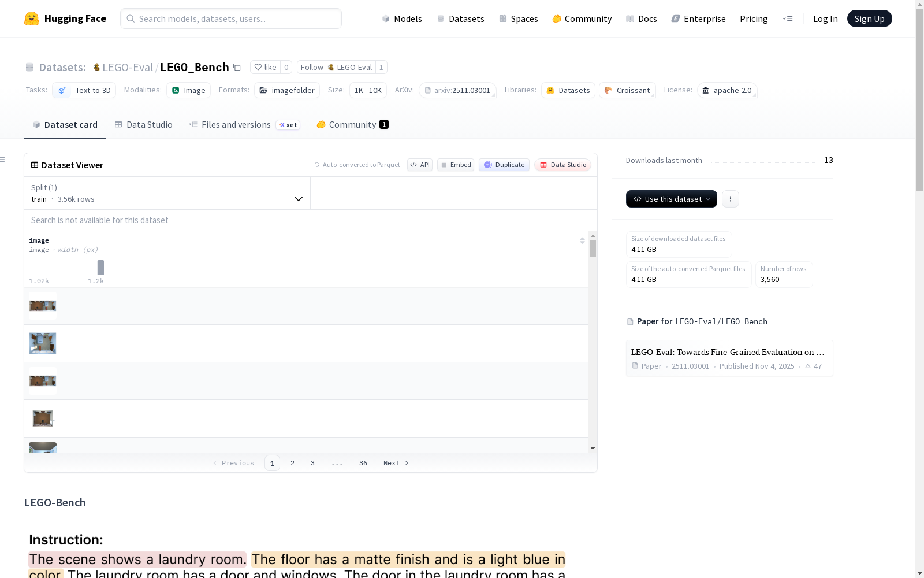Jump to page 36 of viewer
This screenshot has width=924, height=578.
[363, 463]
